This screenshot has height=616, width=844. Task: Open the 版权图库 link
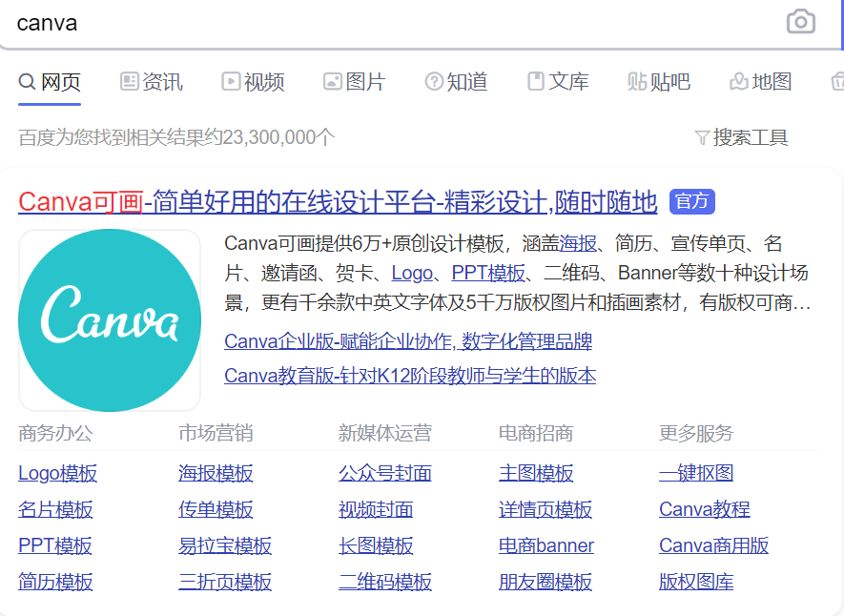696,582
